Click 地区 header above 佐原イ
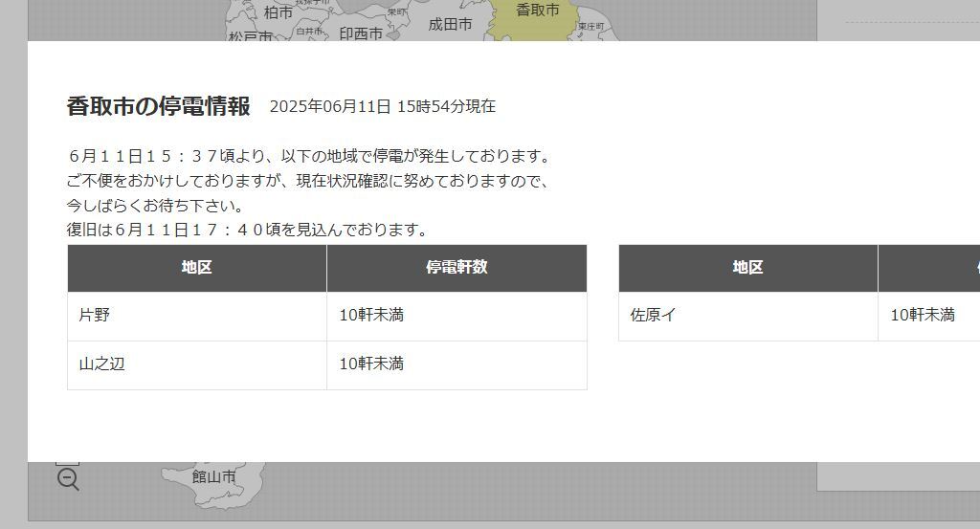The image size is (980, 529). (748, 268)
